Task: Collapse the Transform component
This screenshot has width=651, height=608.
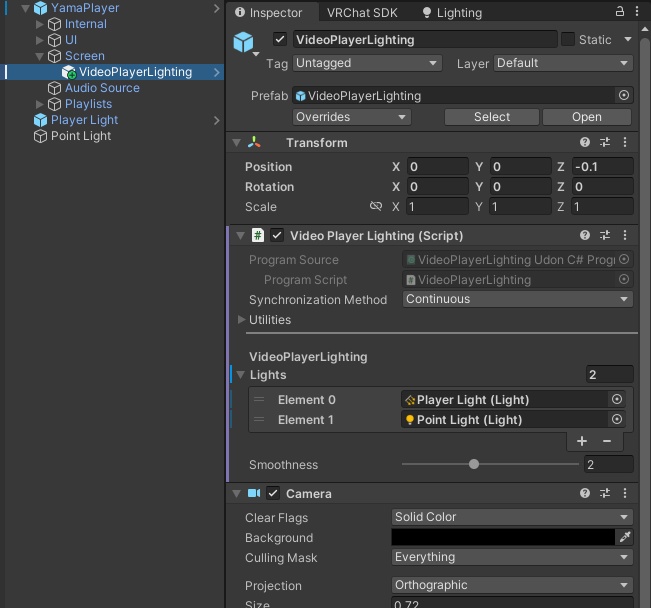Action: coord(237,142)
